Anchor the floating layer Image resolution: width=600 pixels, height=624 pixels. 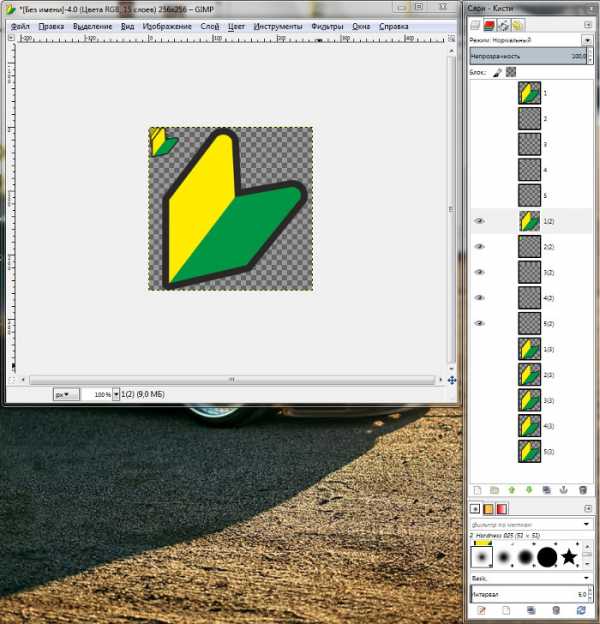pyautogui.click(x=564, y=490)
